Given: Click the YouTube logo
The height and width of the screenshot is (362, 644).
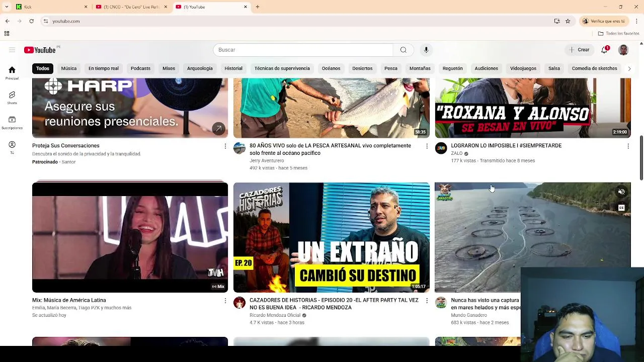Looking at the screenshot, I should [40, 50].
